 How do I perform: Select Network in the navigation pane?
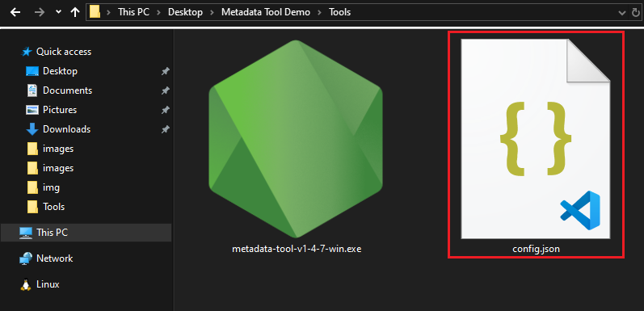[x=54, y=258]
